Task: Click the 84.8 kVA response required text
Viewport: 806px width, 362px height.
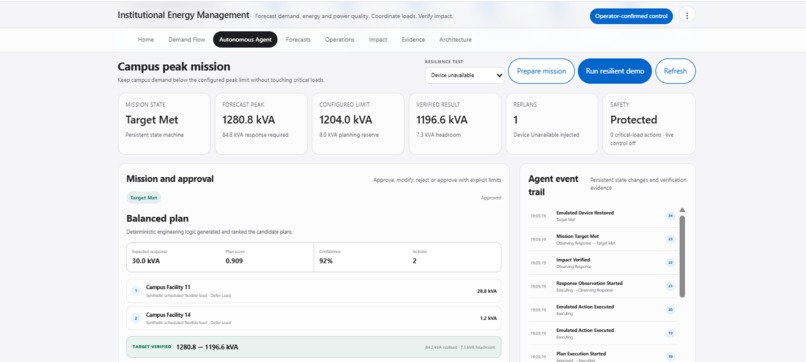Action: (x=255, y=135)
